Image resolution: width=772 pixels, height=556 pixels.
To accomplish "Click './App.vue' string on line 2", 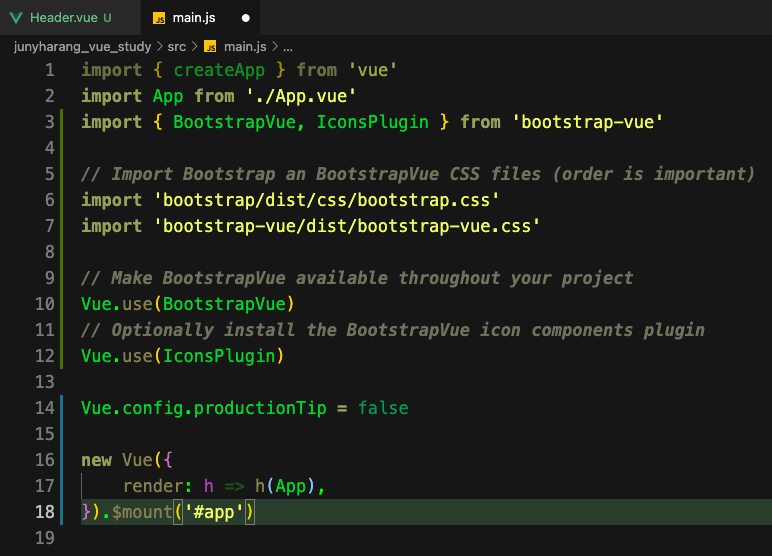I will click(301, 96).
